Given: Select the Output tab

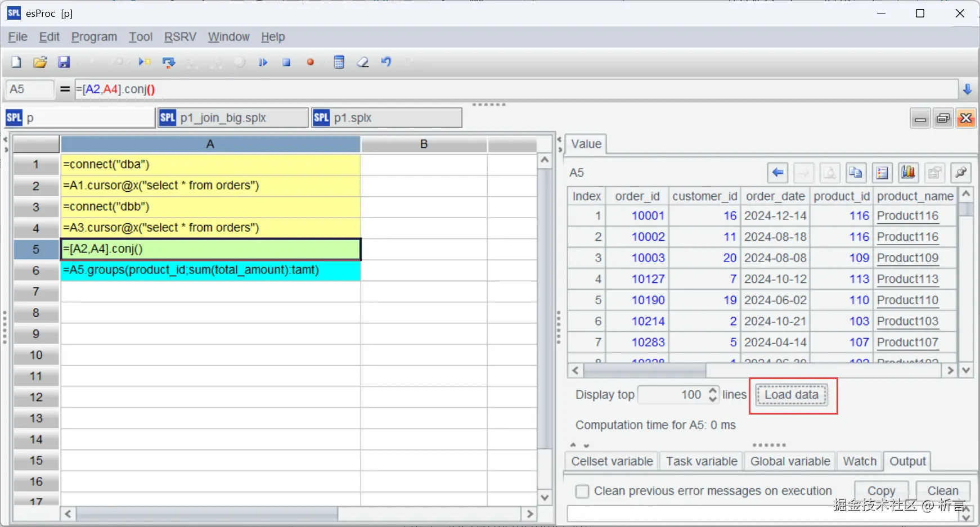Looking at the screenshot, I should [907, 461].
